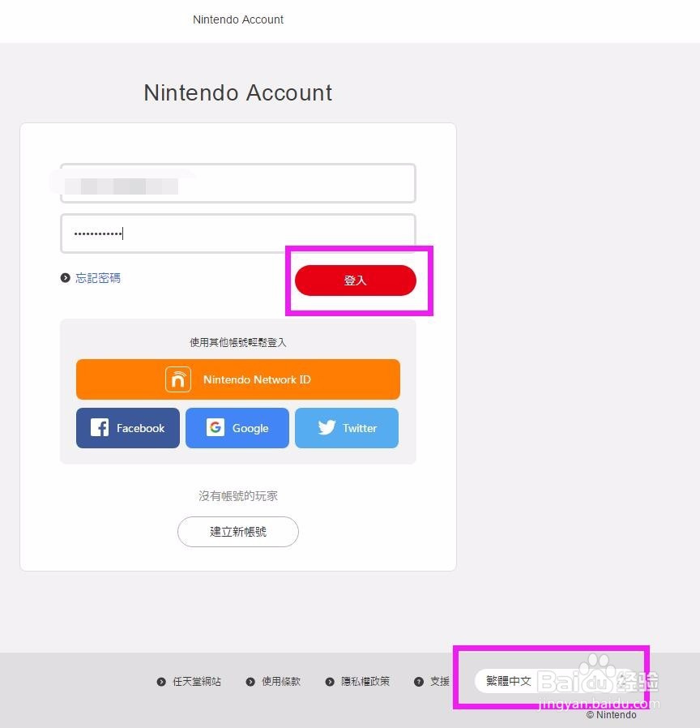The image size is (700, 728).
Task: Focus the password input field
Action: coord(238,233)
